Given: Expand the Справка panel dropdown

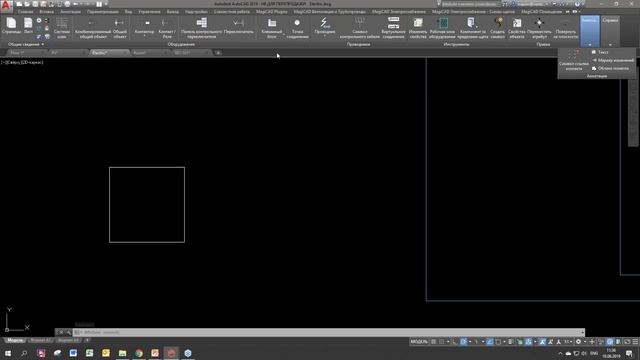Looking at the screenshot, I should click(x=610, y=44).
